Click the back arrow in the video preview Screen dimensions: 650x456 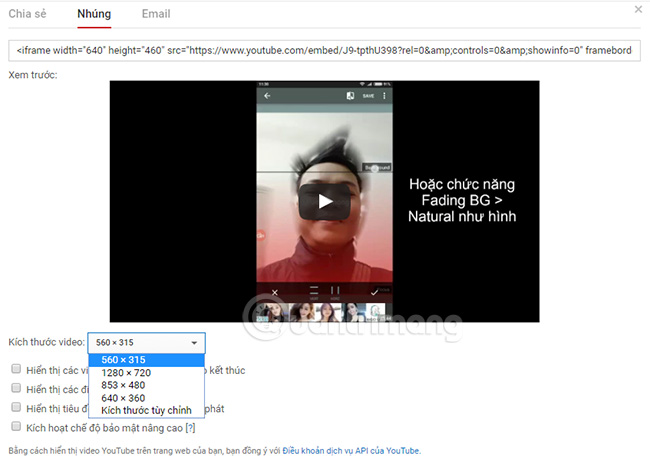pyautogui.click(x=267, y=96)
